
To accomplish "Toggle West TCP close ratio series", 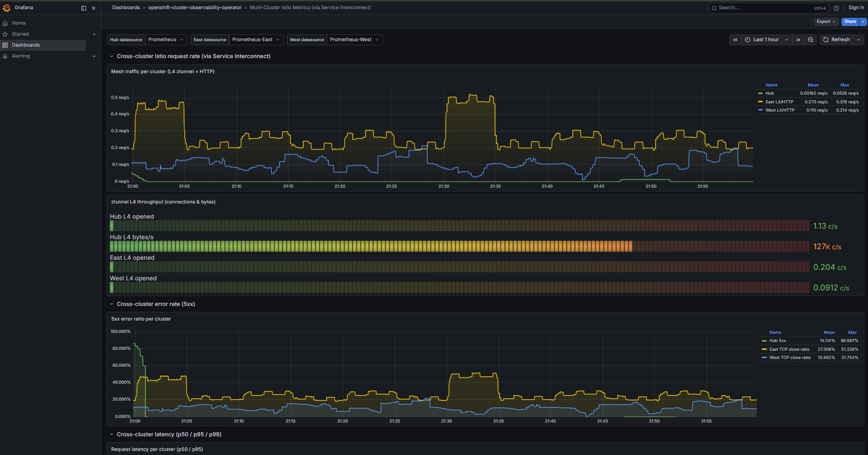I will [790, 358].
